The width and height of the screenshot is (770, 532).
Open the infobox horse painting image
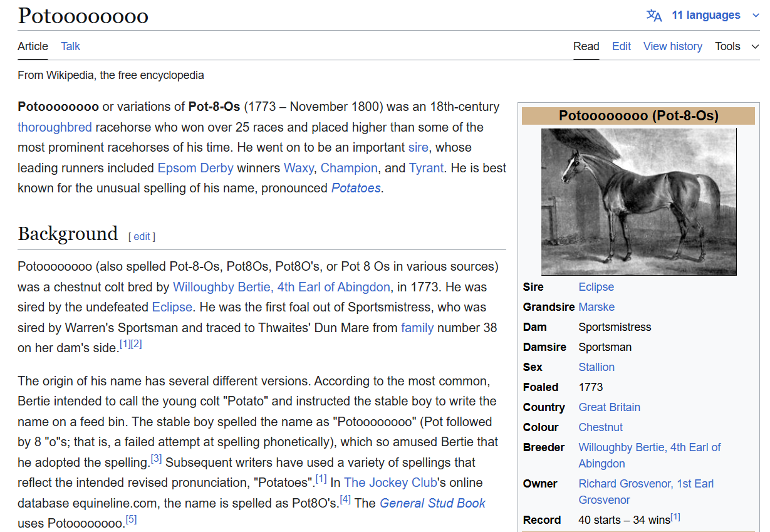[639, 202]
